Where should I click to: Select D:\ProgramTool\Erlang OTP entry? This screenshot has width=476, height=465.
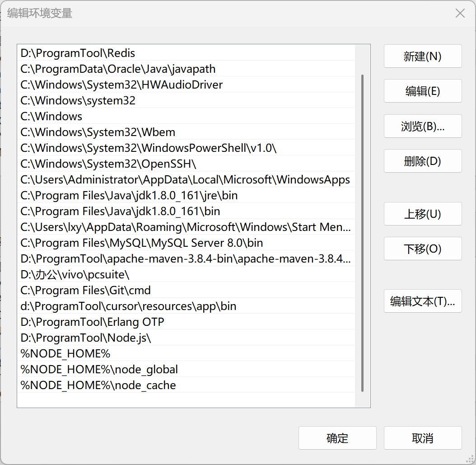[186, 322]
